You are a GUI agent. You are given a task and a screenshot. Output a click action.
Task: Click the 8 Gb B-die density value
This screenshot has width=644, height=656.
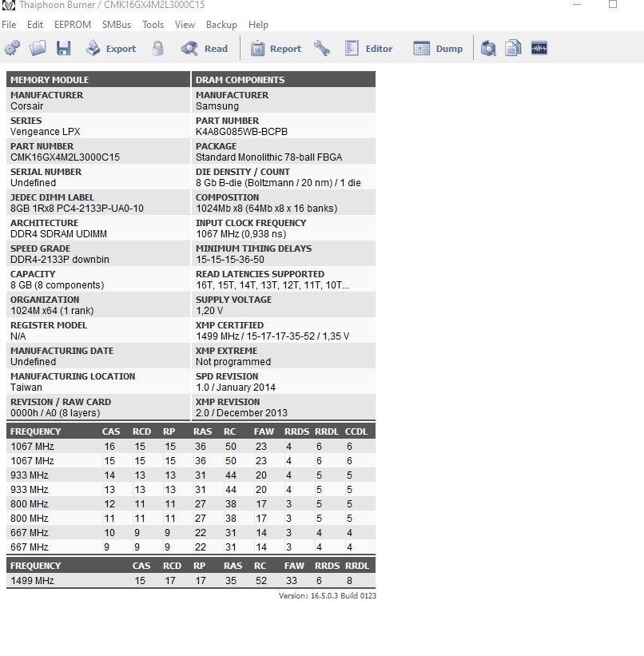click(x=278, y=183)
